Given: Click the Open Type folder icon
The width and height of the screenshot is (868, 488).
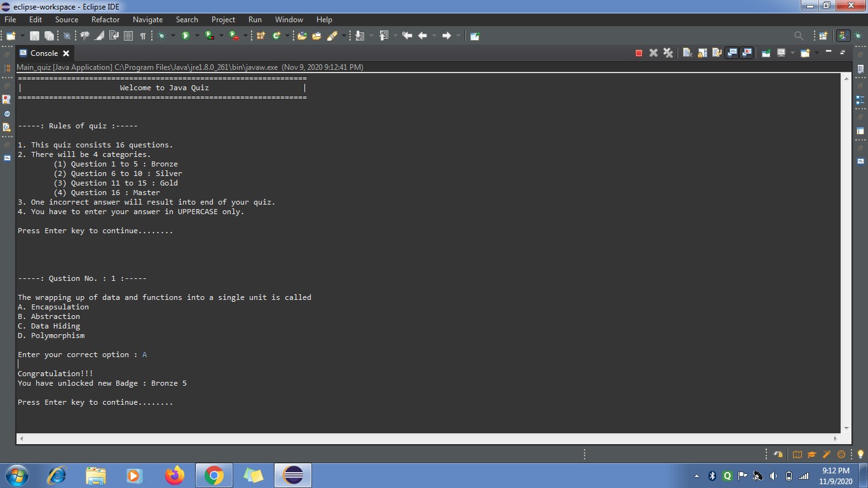Looking at the screenshot, I should pos(301,36).
